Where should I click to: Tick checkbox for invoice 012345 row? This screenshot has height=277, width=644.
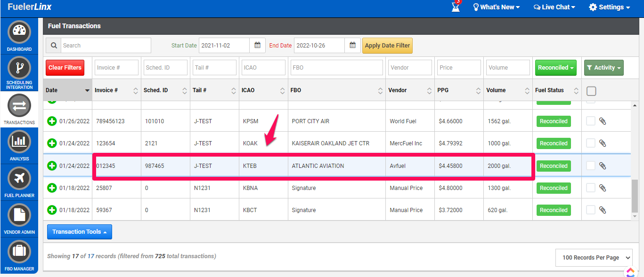(x=591, y=166)
